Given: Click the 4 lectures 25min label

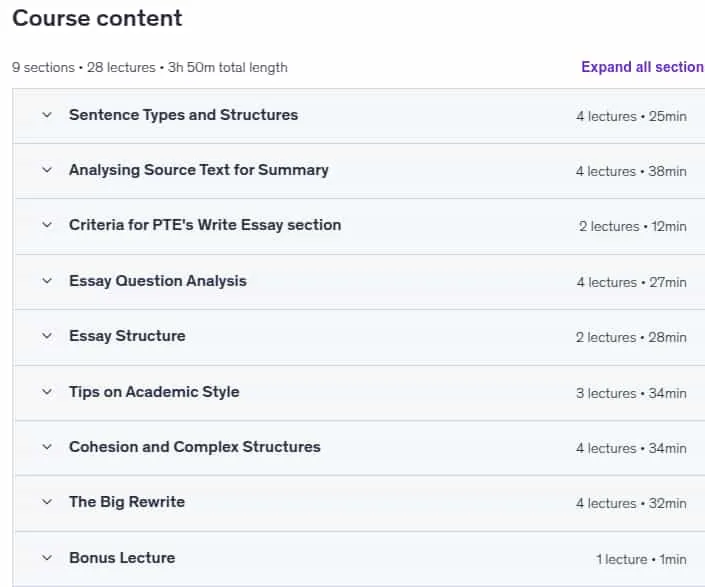Looking at the screenshot, I should pos(631,116).
